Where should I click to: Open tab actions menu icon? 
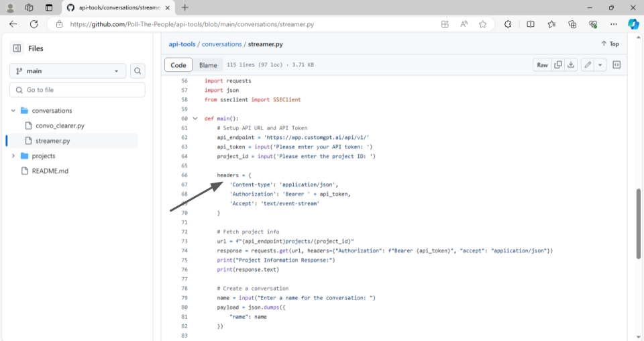point(49,7)
